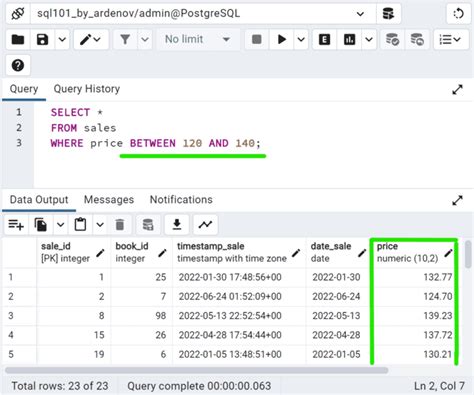
Task: Click the Ln 2, Col 7 status
Action: pyautogui.click(x=439, y=386)
